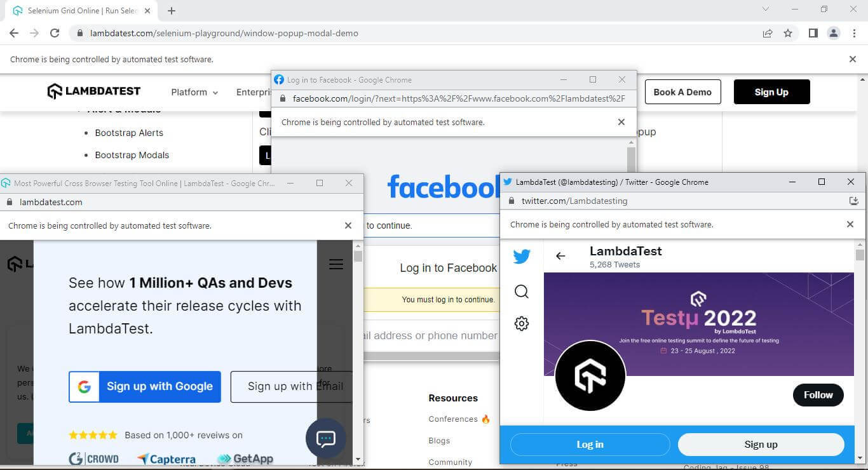Click the lock icon beside lambdatest.com popup address

10,202
